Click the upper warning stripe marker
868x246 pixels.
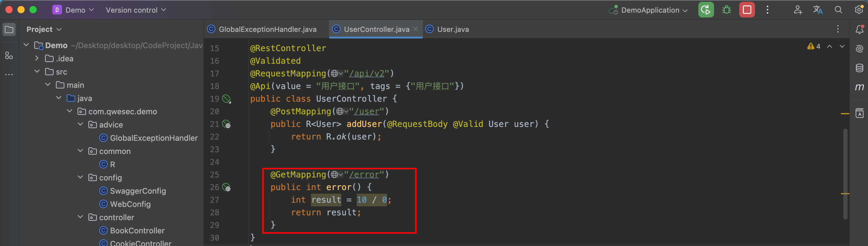845,114
